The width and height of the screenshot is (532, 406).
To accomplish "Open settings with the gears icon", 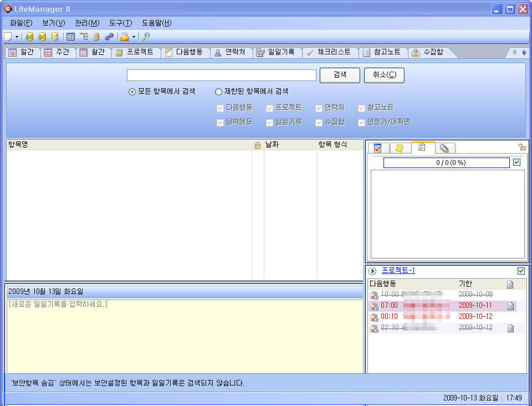I will tap(109, 37).
